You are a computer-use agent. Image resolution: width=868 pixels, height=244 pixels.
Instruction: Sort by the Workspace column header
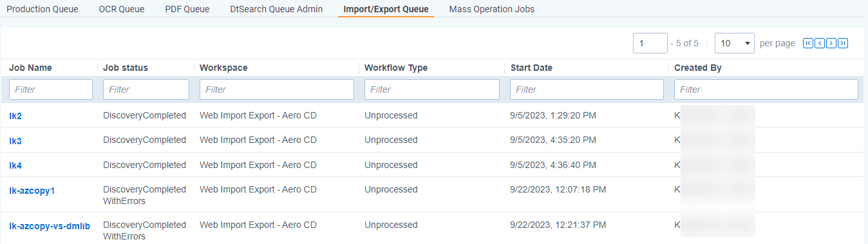223,68
